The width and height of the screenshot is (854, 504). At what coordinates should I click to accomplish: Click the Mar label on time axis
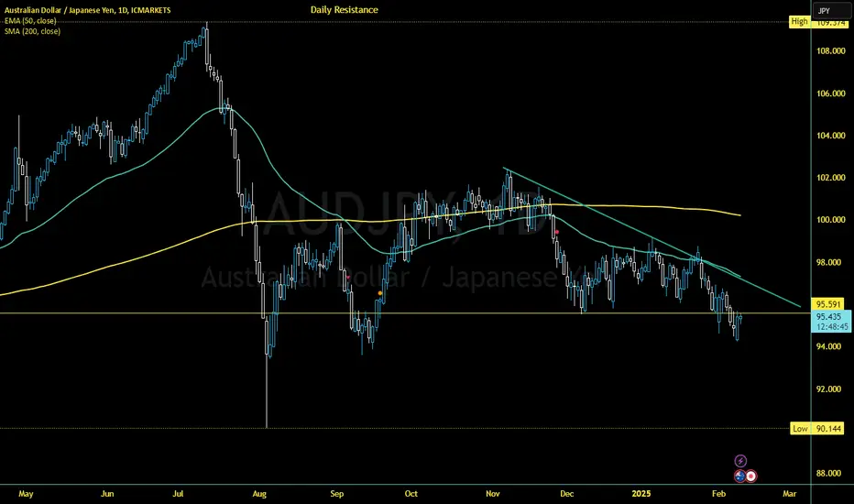(x=789, y=494)
